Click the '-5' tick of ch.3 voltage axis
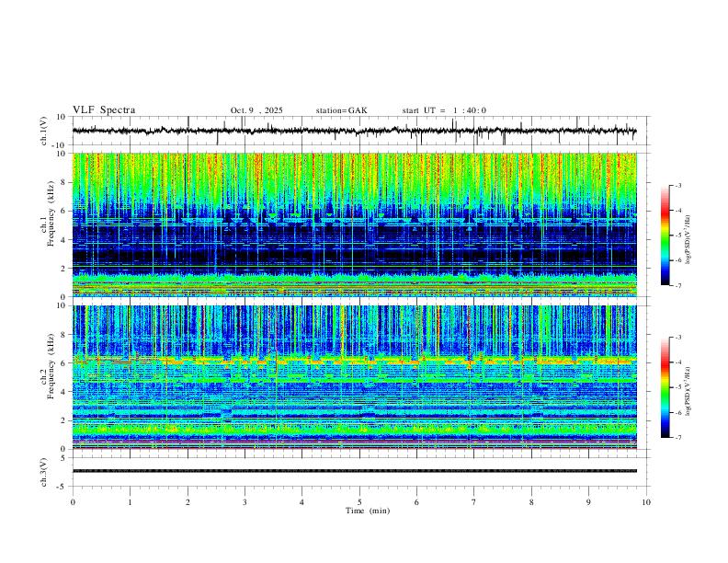 62,487
